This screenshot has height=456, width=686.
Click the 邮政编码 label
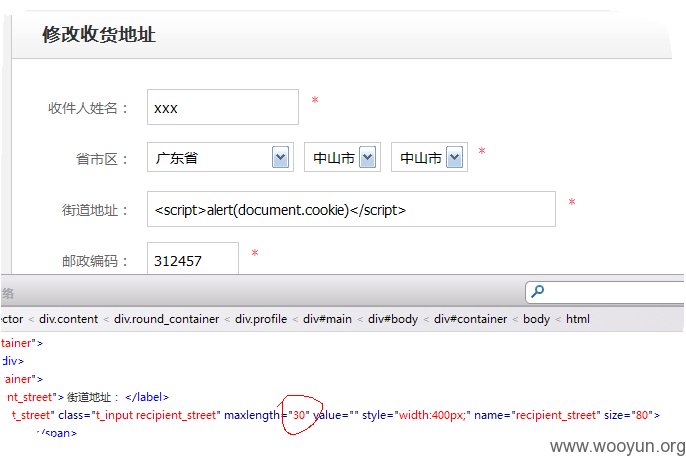pyautogui.click(x=94, y=261)
